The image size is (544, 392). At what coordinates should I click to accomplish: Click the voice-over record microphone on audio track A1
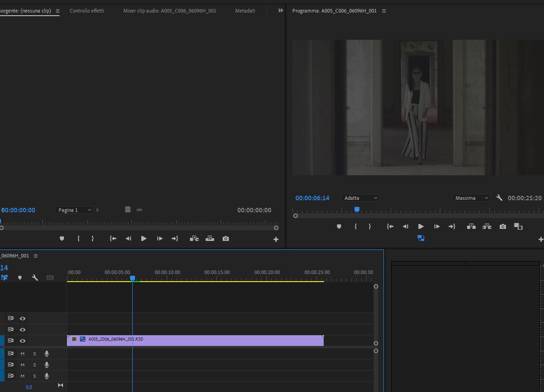46,353
